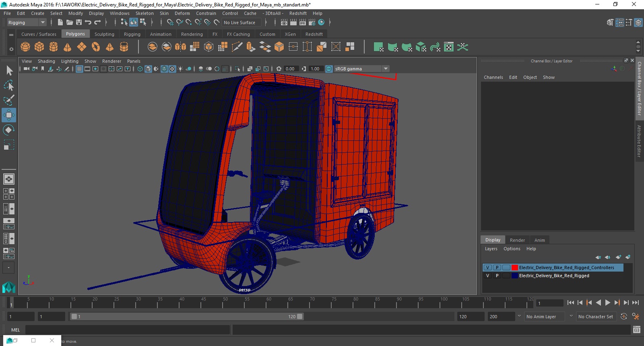This screenshot has width=644, height=346.
Task: Click the New Scene icon
Action: [x=60, y=23]
